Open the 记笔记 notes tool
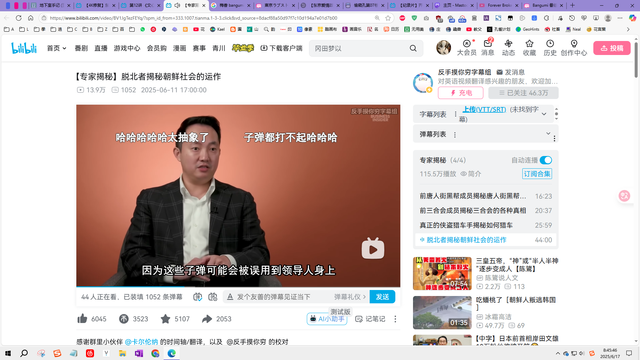Image resolution: width=640 pixels, height=360 pixels. coord(370,319)
